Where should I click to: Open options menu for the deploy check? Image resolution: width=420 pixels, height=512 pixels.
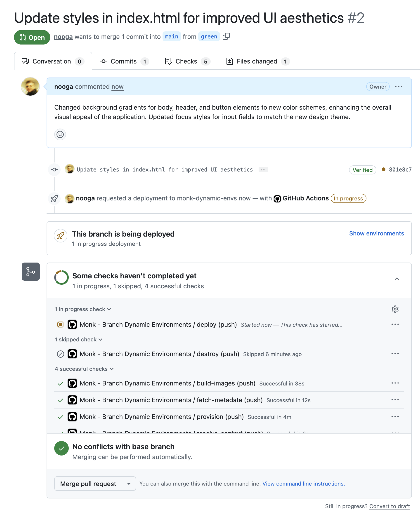pos(395,324)
